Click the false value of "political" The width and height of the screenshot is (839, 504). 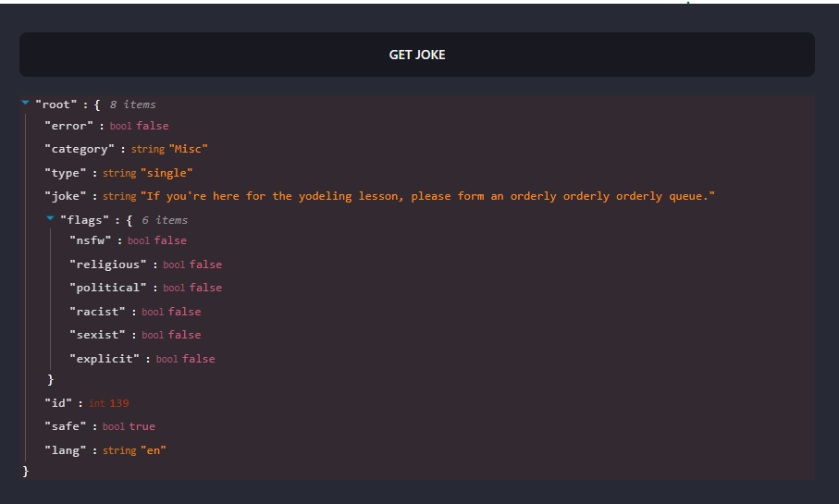[206, 288]
